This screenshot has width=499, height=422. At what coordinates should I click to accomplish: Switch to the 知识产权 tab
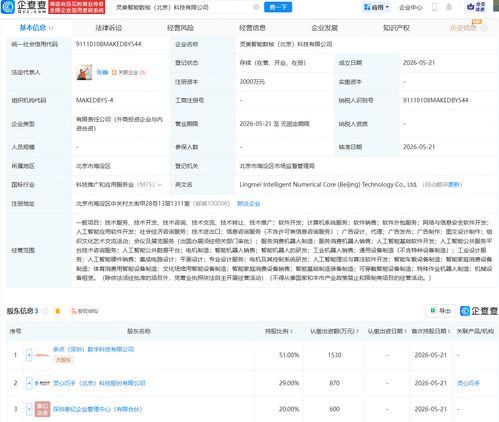(x=396, y=28)
